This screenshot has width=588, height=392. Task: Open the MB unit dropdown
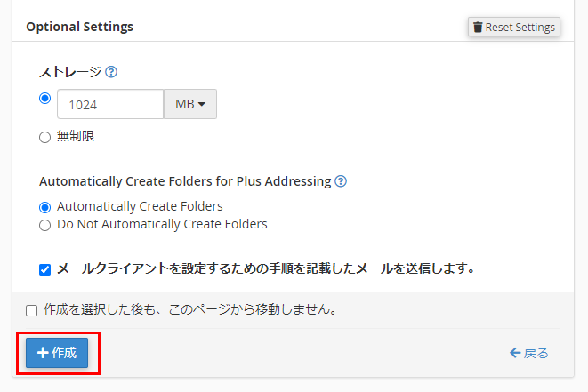190,104
